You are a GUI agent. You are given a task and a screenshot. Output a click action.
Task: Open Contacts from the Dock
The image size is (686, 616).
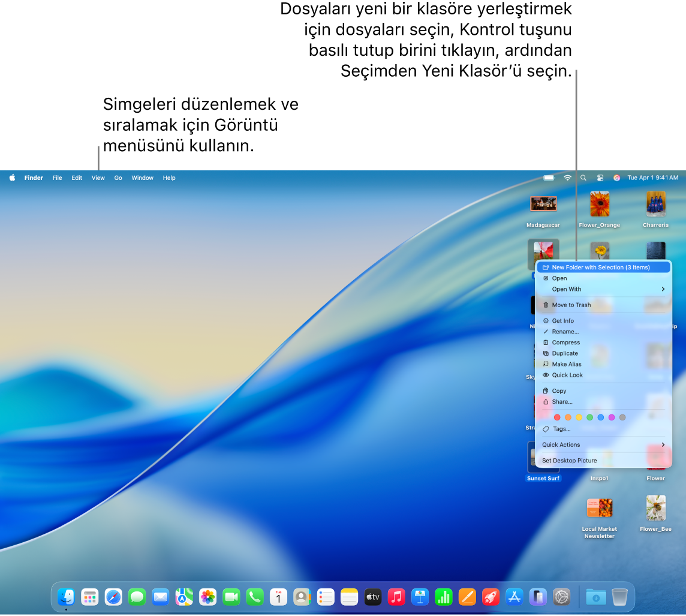point(302,597)
